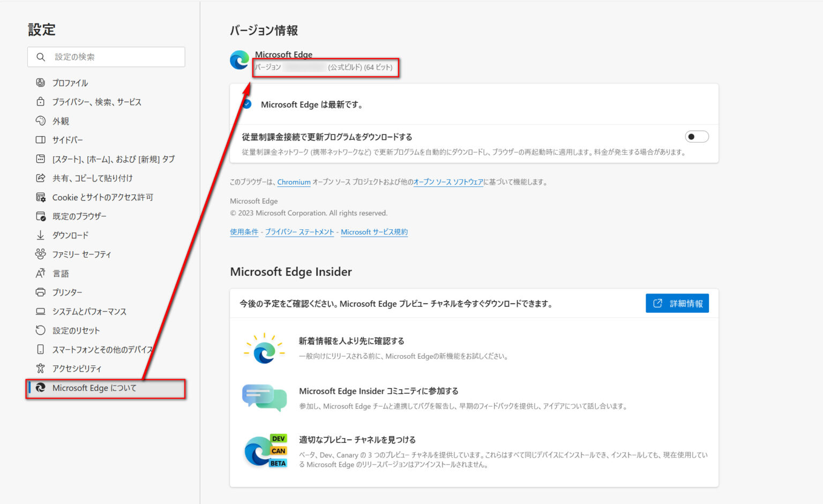823x504 pixels.
Task: Select Microsoft Edge について menu item
Action: [x=94, y=388]
